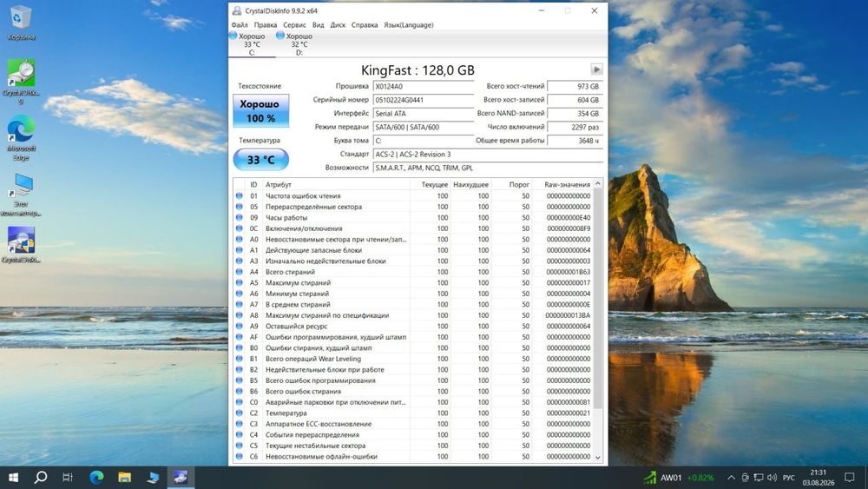Select the Всего операций Wear Leveling row
Image resolution: width=868 pixels, height=489 pixels.
(x=413, y=359)
